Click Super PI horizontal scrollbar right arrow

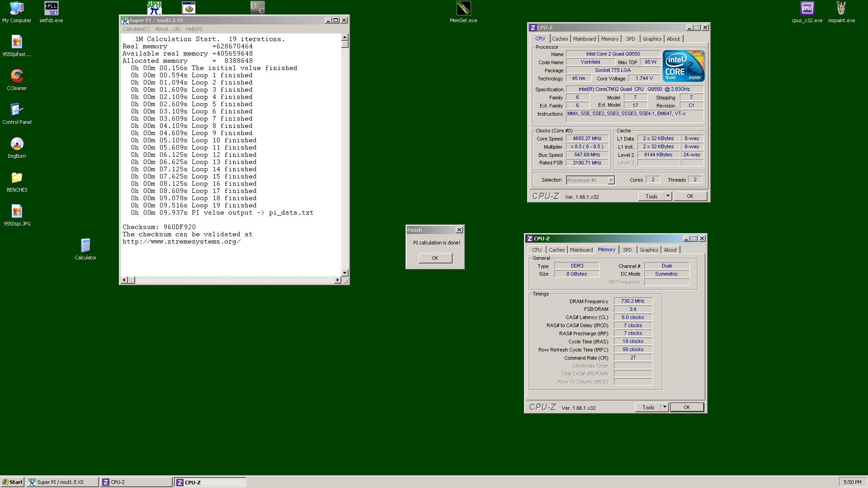(x=337, y=280)
